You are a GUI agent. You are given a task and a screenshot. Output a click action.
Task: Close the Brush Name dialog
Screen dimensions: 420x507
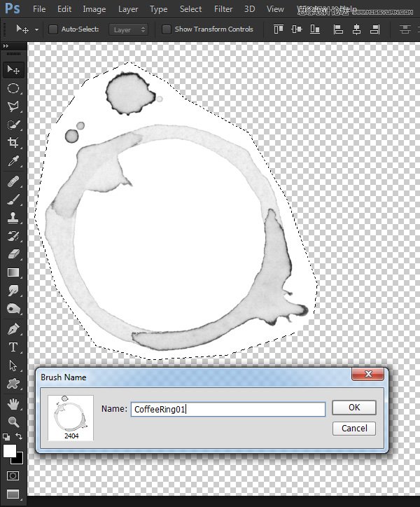click(368, 374)
